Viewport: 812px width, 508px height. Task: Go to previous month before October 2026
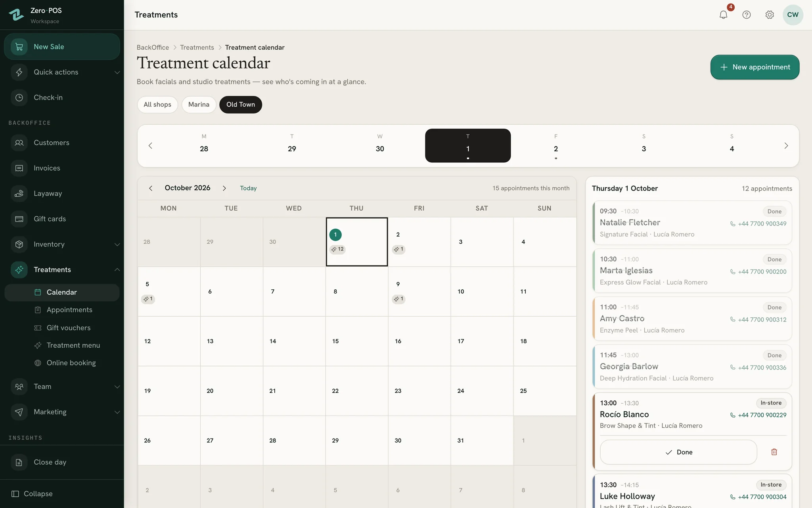[151, 188]
